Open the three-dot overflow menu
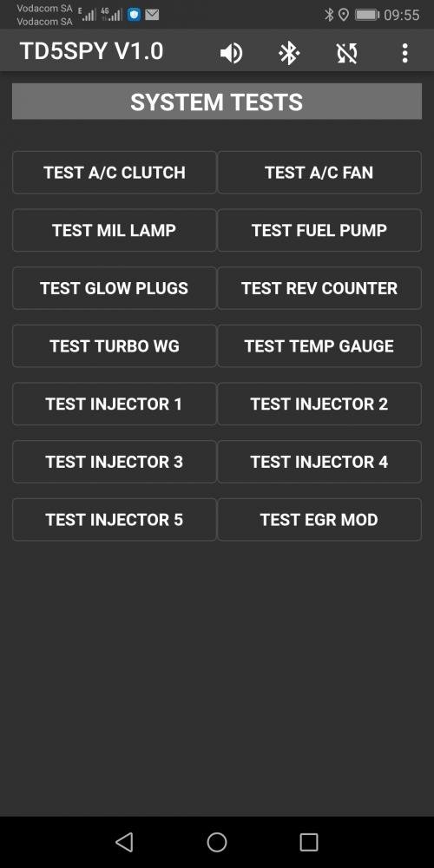Viewport: 434px width, 868px height. (405, 53)
